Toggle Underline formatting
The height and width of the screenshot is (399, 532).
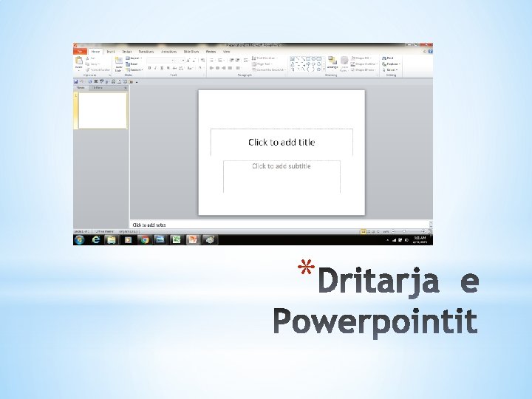(x=162, y=68)
